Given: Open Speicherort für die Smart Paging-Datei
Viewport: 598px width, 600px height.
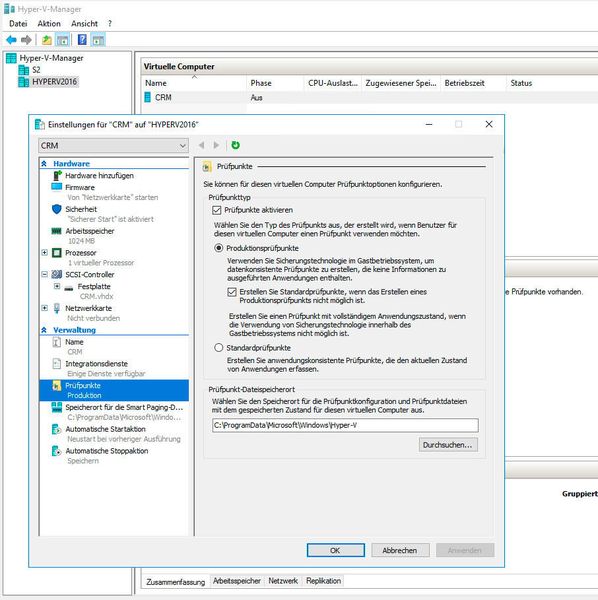Looking at the screenshot, I should 124,408.
